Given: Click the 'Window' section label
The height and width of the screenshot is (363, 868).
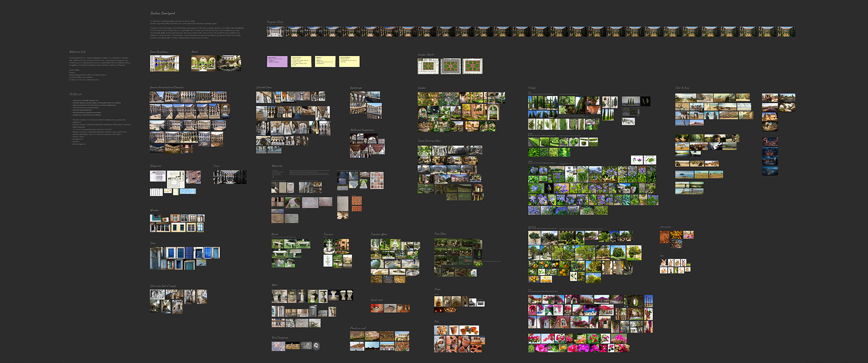Looking at the screenshot, I should tap(155, 210).
